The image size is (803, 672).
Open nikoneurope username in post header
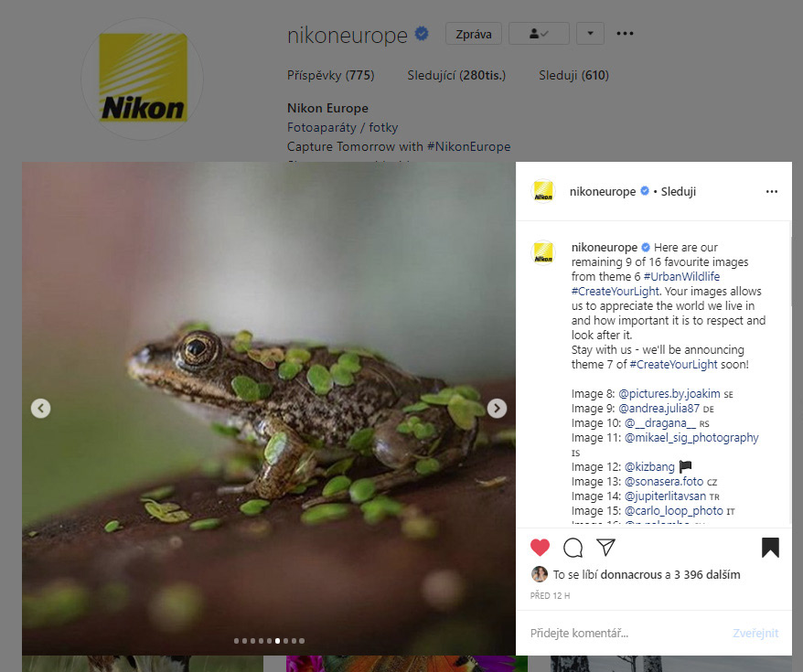tap(603, 191)
